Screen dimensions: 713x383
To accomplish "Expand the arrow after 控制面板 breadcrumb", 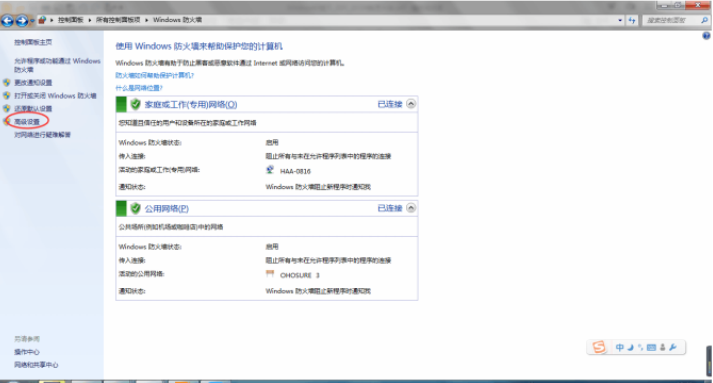I will (x=90, y=20).
